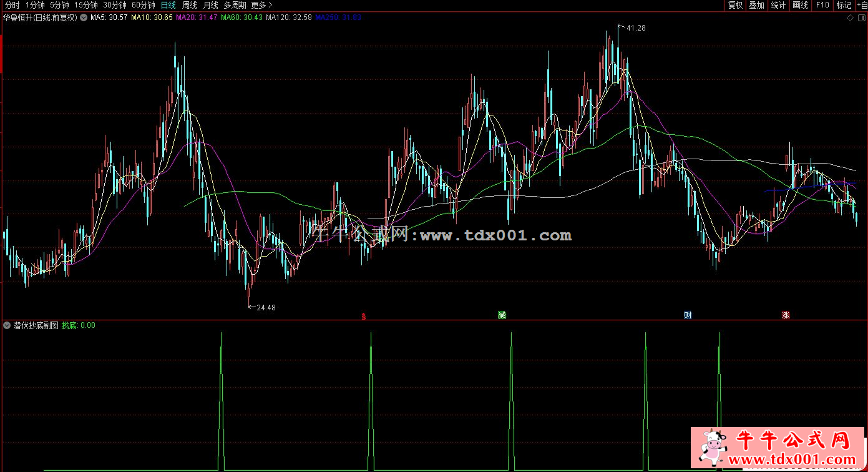Click the 找底: 0.00 indicator value

(78, 325)
